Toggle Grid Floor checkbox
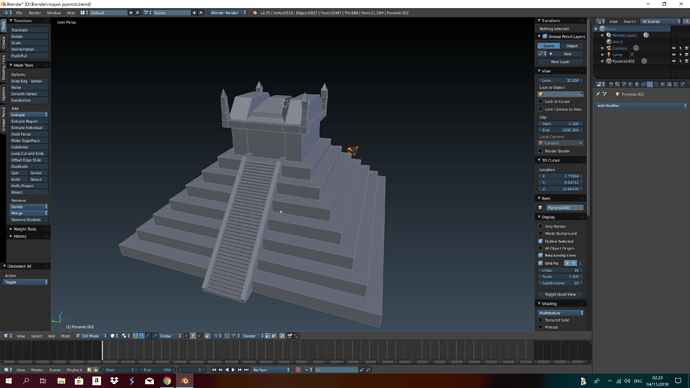 [540, 263]
